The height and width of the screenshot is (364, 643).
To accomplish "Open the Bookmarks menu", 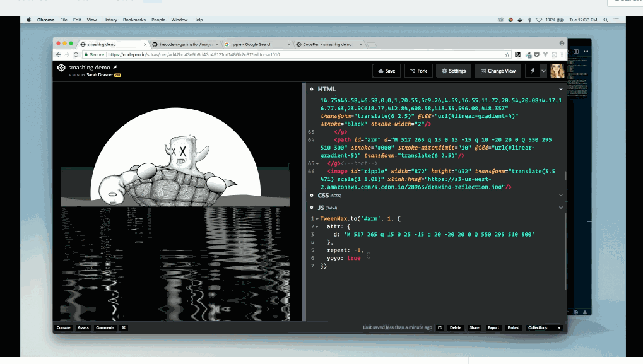I will pos(134,20).
